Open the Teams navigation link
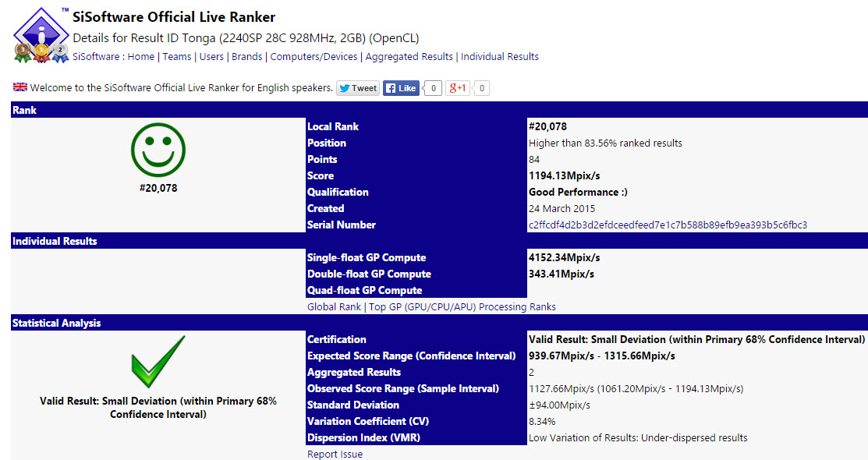Viewport: 868px width, 460px height. point(176,56)
